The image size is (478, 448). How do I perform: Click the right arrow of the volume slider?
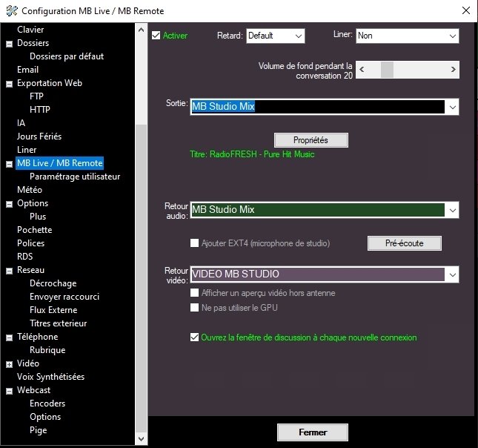pyautogui.click(x=453, y=70)
